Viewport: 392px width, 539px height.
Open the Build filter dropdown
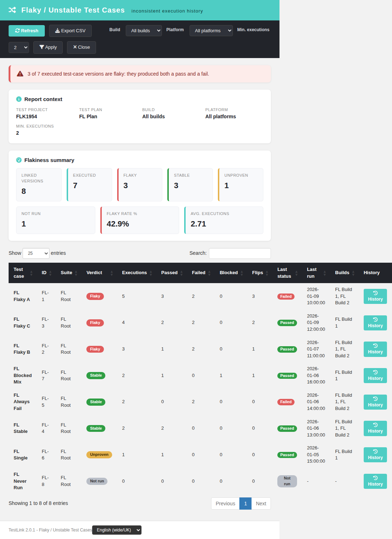tap(144, 30)
